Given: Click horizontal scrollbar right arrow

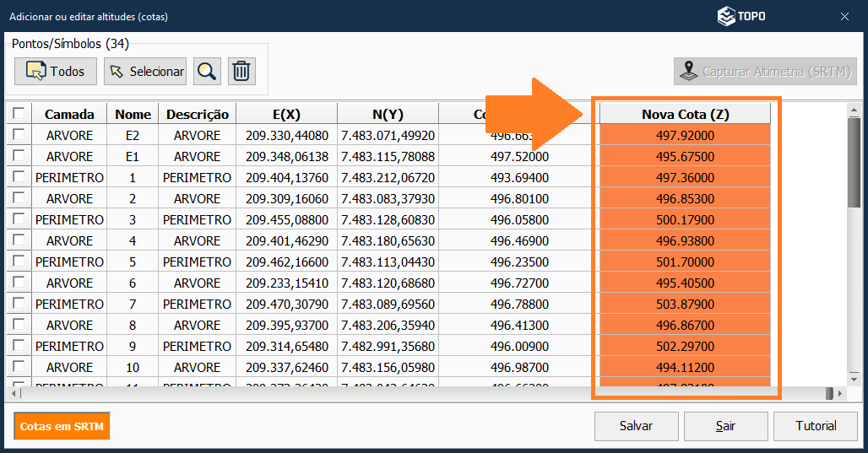Looking at the screenshot, I should [841, 393].
